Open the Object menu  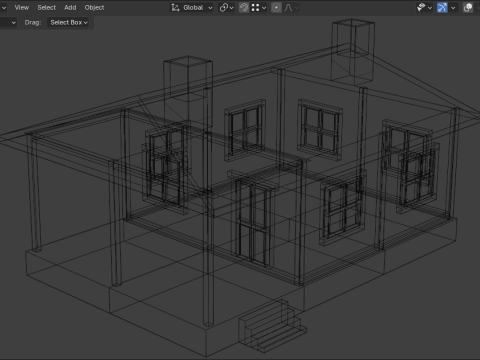click(94, 7)
